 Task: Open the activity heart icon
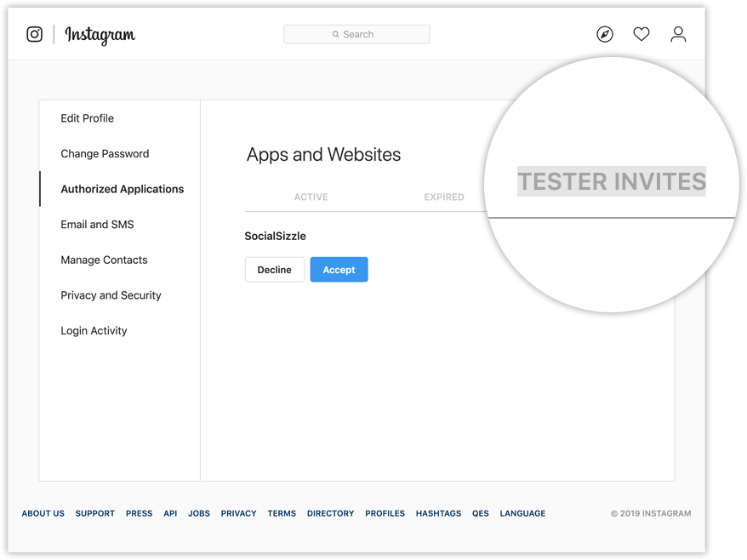pyautogui.click(x=642, y=34)
